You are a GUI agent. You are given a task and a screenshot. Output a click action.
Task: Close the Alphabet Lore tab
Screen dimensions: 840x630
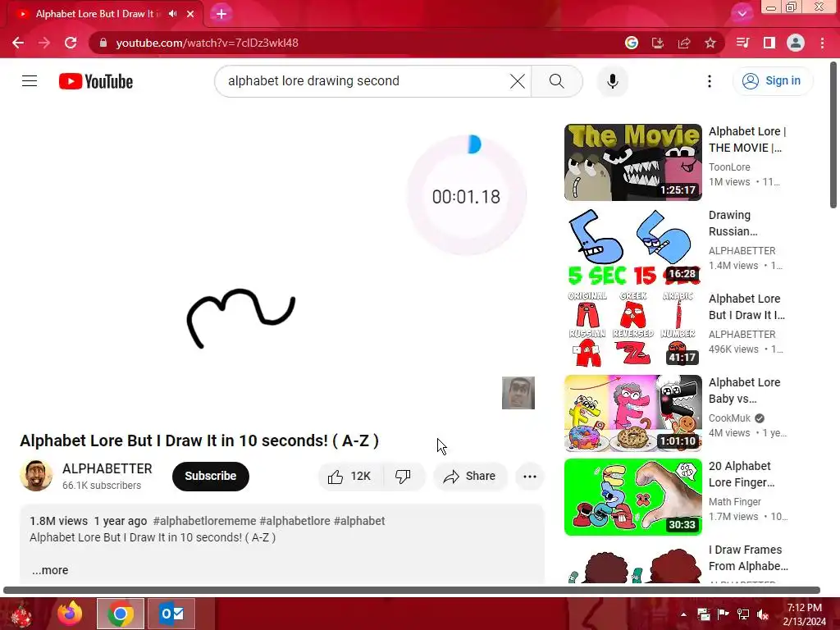pyautogui.click(x=190, y=14)
